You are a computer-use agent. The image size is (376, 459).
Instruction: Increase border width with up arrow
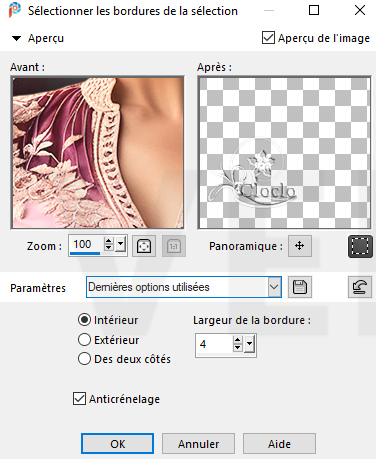(237, 340)
